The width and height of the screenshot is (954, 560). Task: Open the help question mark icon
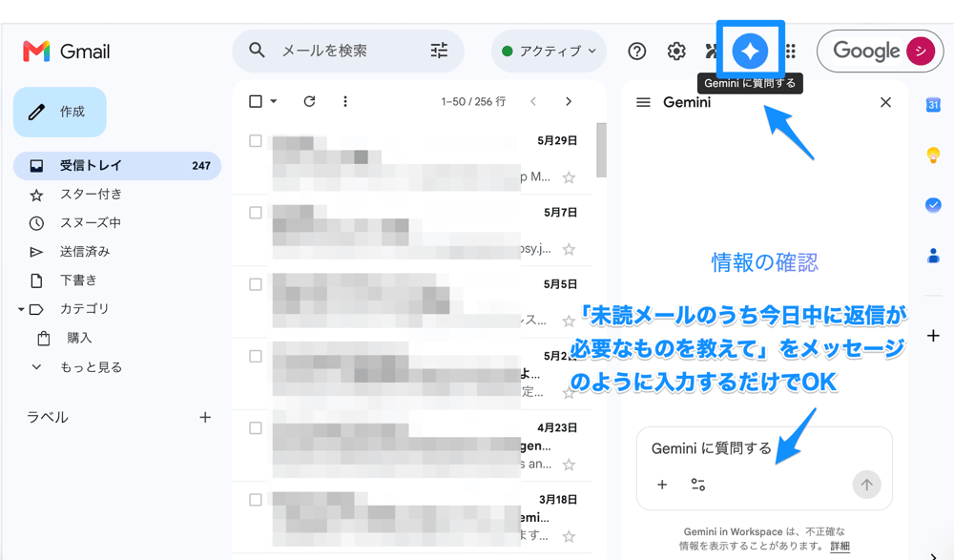[636, 52]
